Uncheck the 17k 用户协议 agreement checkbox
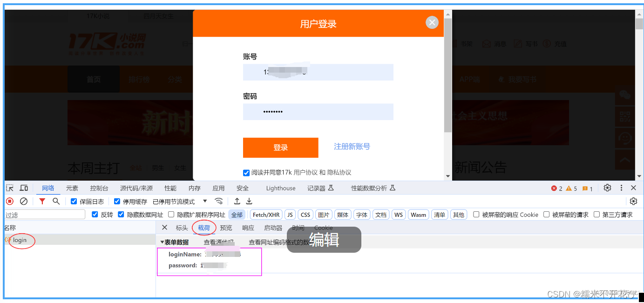This screenshot has height=303, width=644. (x=246, y=173)
